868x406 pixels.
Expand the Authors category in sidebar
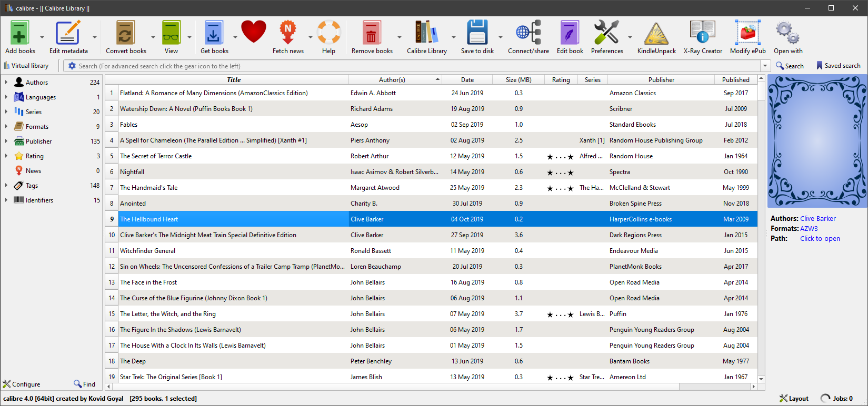tap(6, 83)
